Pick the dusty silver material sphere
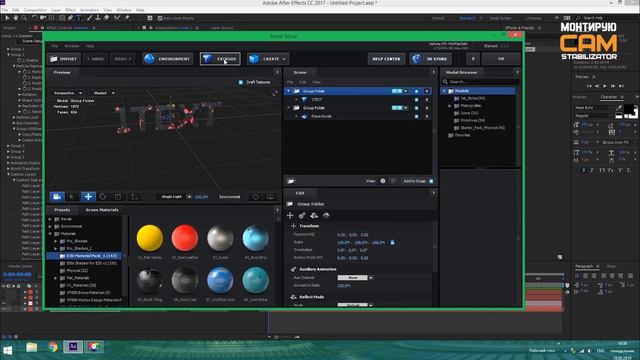The height and width of the screenshot is (360, 640). (220, 238)
